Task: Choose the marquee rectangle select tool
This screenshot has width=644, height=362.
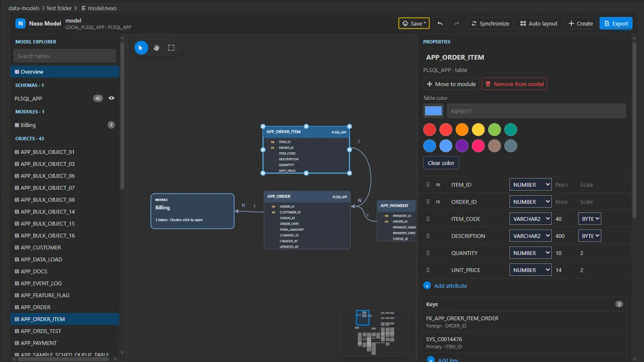Action: coord(171,48)
